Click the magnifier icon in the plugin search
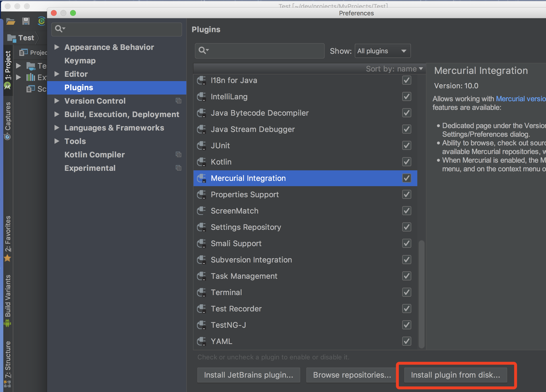546x392 pixels. coord(203,51)
